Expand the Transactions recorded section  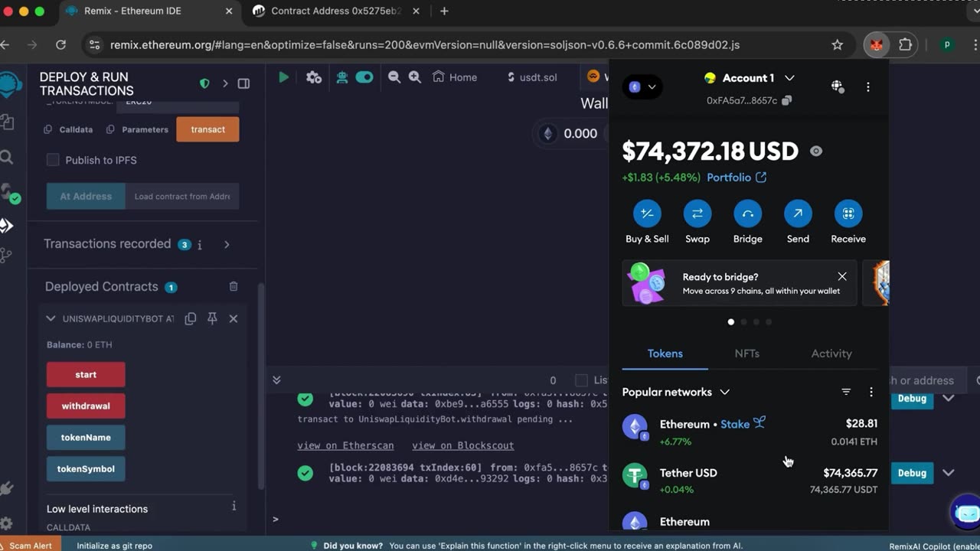point(227,244)
